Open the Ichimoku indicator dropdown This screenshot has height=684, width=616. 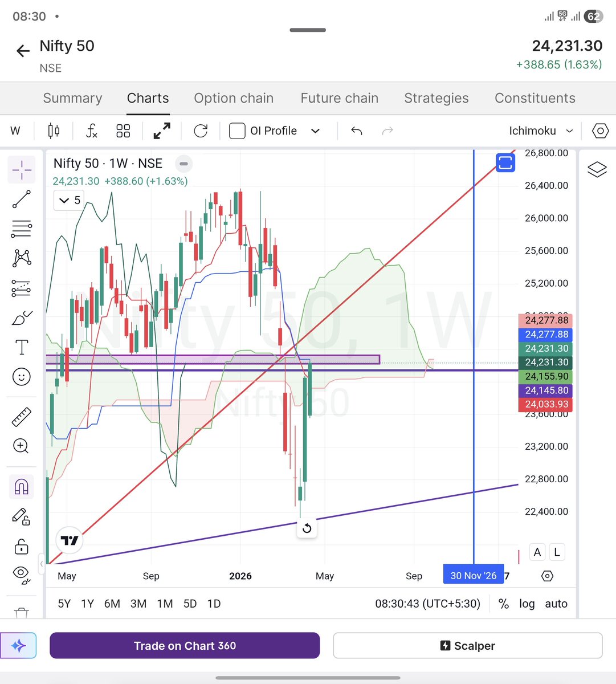(x=539, y=131)
